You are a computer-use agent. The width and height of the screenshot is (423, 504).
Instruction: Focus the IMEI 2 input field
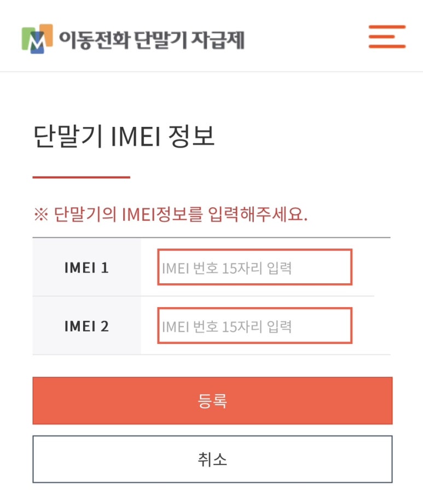tap(255, 326)
